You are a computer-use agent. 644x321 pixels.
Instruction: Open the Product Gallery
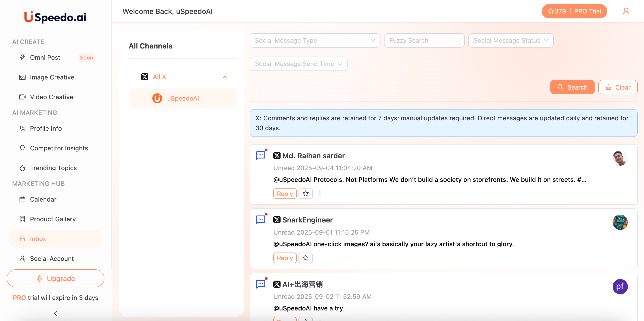53,219
